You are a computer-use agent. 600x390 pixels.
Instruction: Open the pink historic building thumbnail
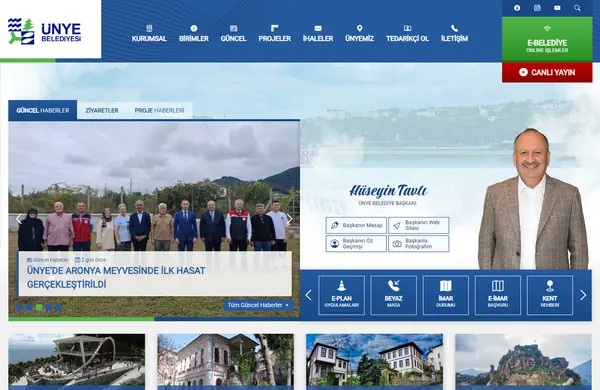click(225, 362)
